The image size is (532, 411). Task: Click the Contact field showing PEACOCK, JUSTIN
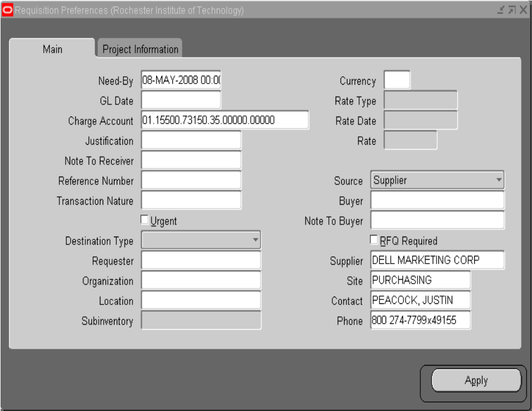tap(420, 301)
